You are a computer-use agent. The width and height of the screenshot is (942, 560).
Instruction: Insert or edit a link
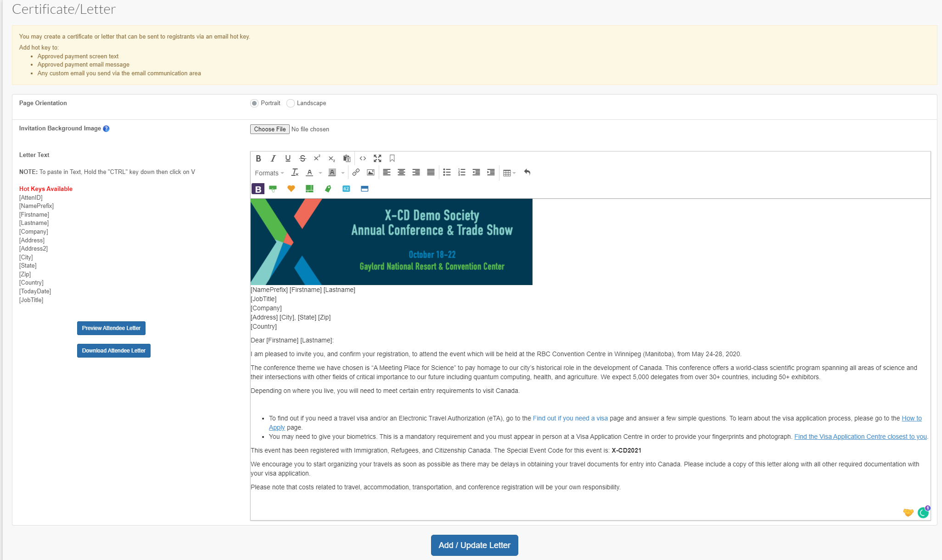[x=356, y=173]
